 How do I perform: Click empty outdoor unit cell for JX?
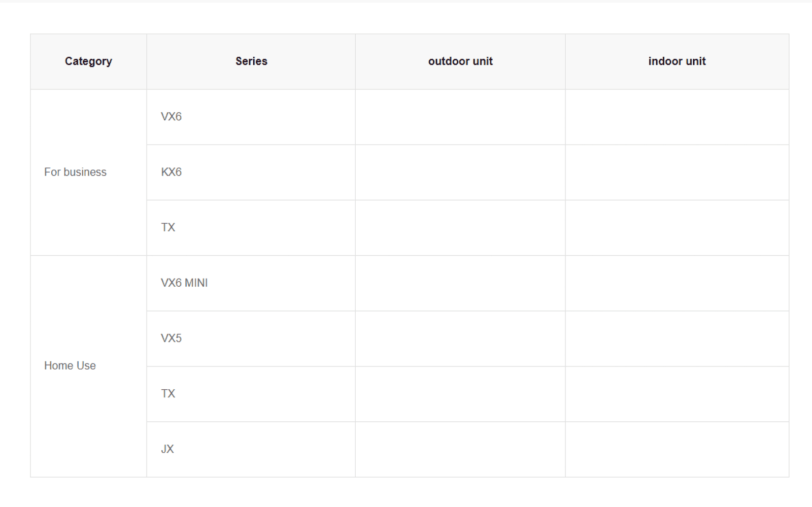460,449
